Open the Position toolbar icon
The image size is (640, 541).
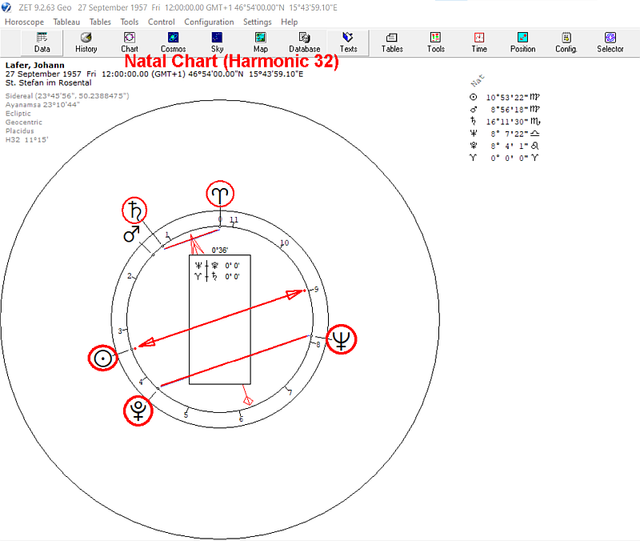click(522, 42)
